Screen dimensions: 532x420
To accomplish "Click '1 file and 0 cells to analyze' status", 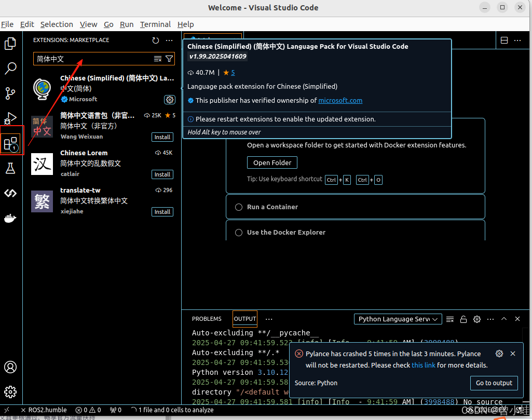I will (172, 410).
